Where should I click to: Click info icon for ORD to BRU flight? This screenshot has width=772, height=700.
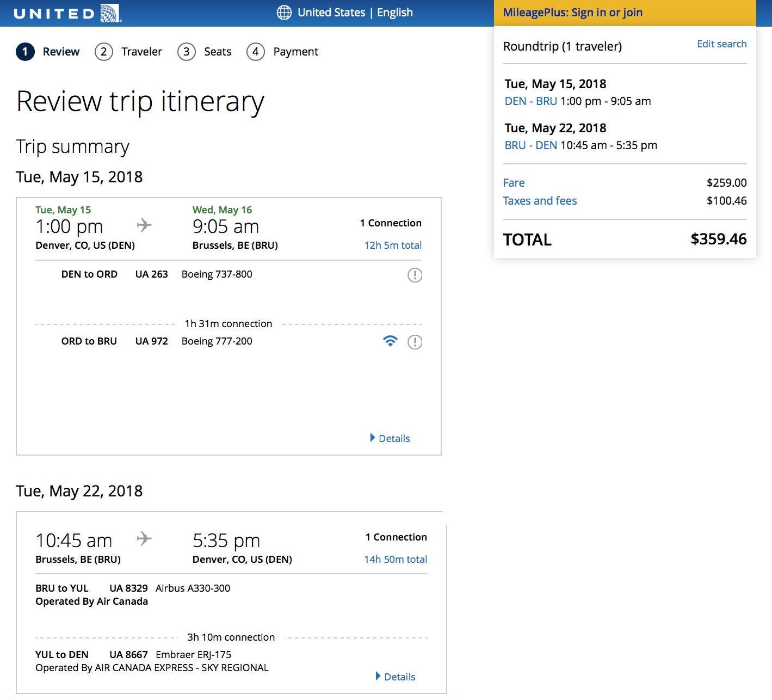pos(415,342)
